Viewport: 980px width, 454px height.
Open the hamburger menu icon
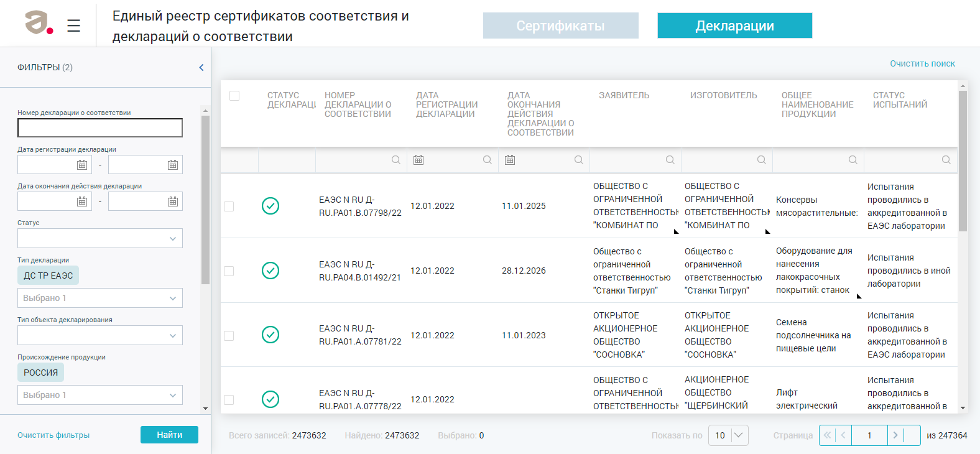pos(73,25)
